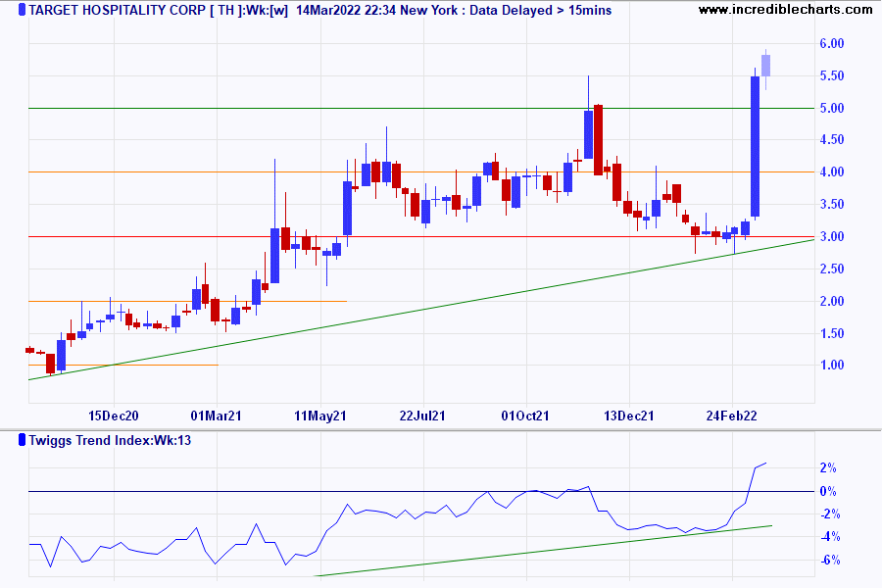Image resolution: width=882 pixels, height=588 pixels.
Task: Select the tall blue breakout candle reaching 5.50
Action: pos(755,146)
